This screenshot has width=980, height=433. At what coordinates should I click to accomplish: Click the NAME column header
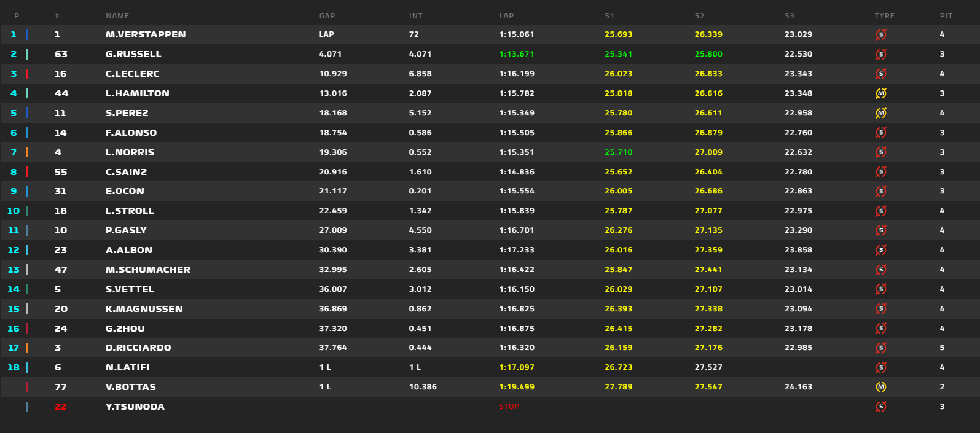[117, 16]
